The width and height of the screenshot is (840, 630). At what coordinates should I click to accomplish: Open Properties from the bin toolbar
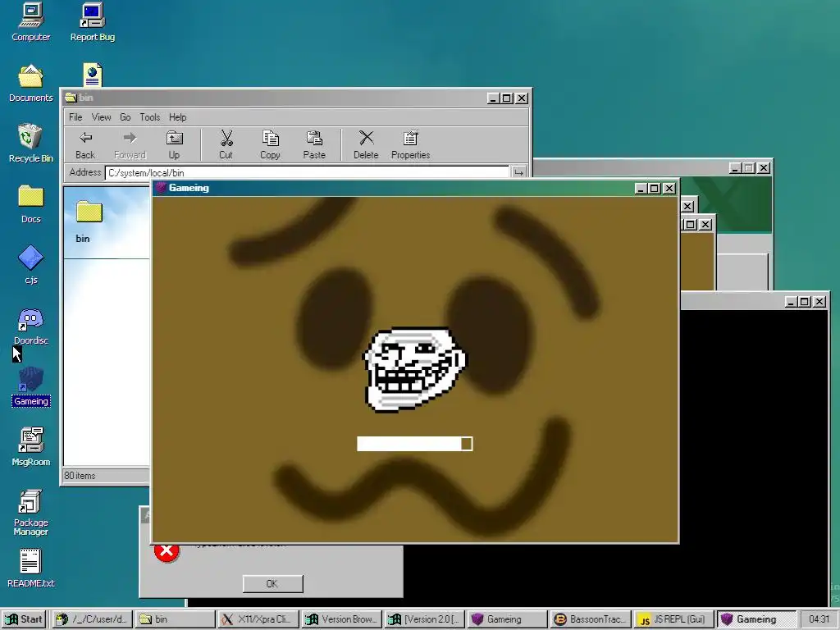coord(410,144)
